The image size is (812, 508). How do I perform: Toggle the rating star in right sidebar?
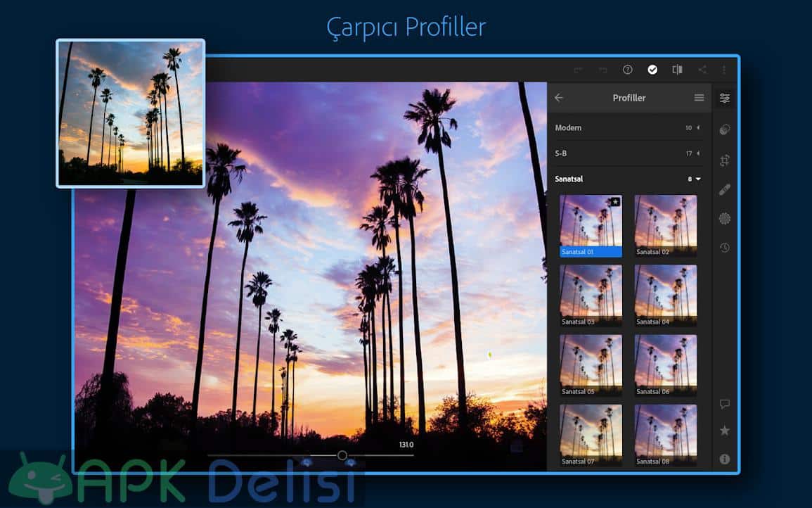coord(724,431)
